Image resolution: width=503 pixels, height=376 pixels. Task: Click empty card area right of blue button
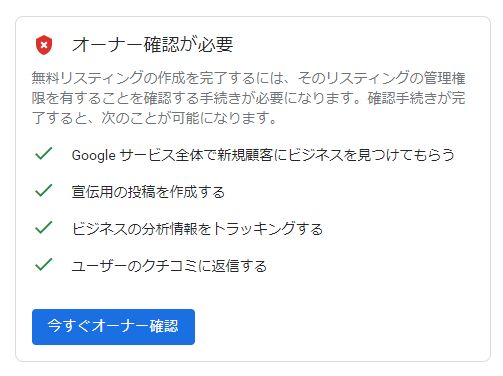click(340, 327)
